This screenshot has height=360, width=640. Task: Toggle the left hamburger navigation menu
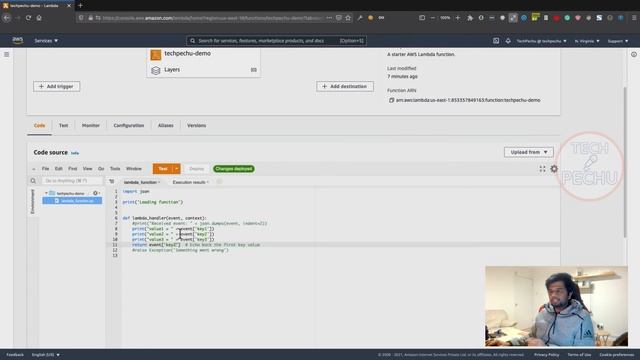pyautogui.click(x=7, y=54)
